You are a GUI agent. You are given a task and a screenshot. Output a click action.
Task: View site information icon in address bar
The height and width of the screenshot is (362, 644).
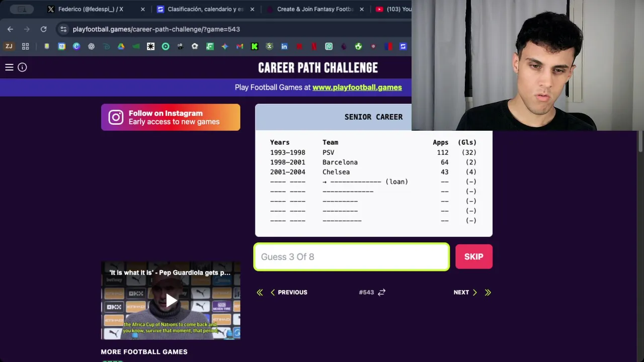click(63, 29)
